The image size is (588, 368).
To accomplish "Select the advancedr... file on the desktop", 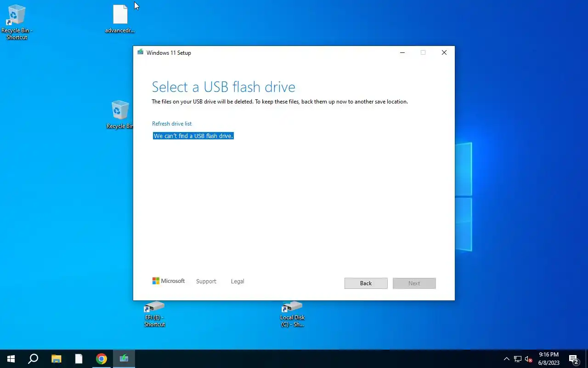I will [x=120, y=19].
